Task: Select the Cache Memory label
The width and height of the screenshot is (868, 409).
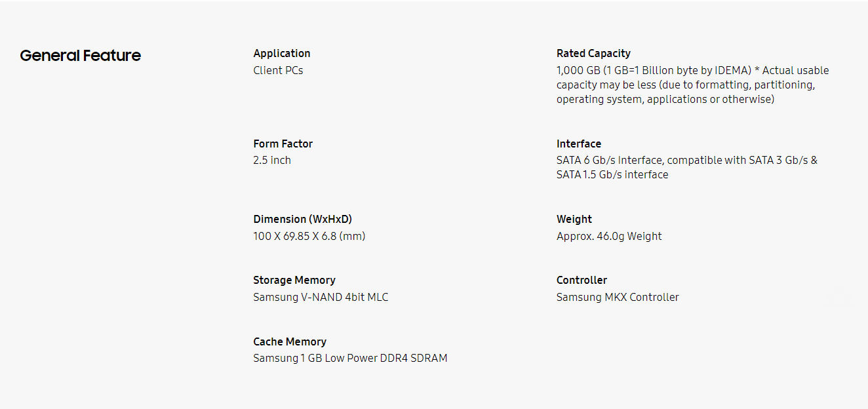Action: coord(290,341)
